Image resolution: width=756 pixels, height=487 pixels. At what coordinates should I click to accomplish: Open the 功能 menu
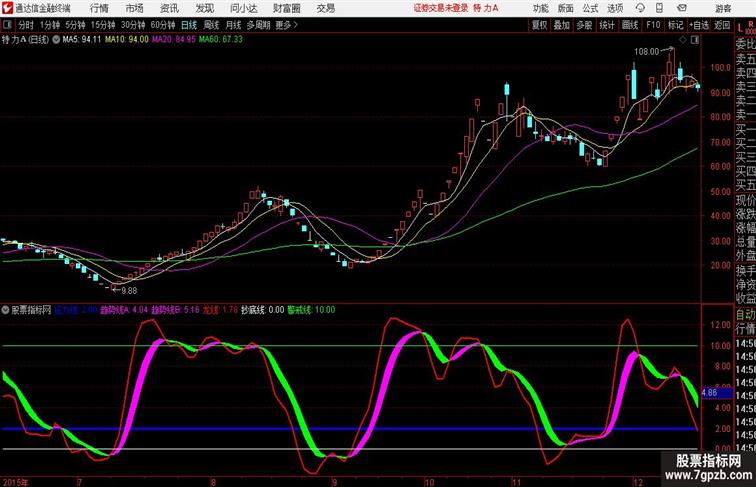pos(540,8)
